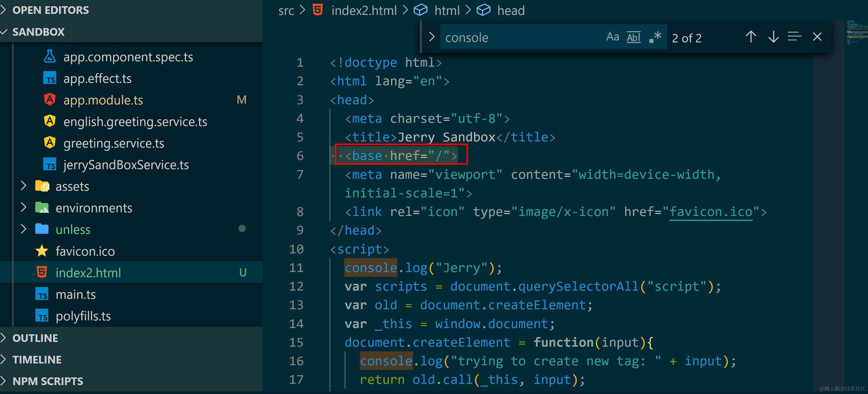
Task: Expand the assets folder
Action: [x=24, y=186]
